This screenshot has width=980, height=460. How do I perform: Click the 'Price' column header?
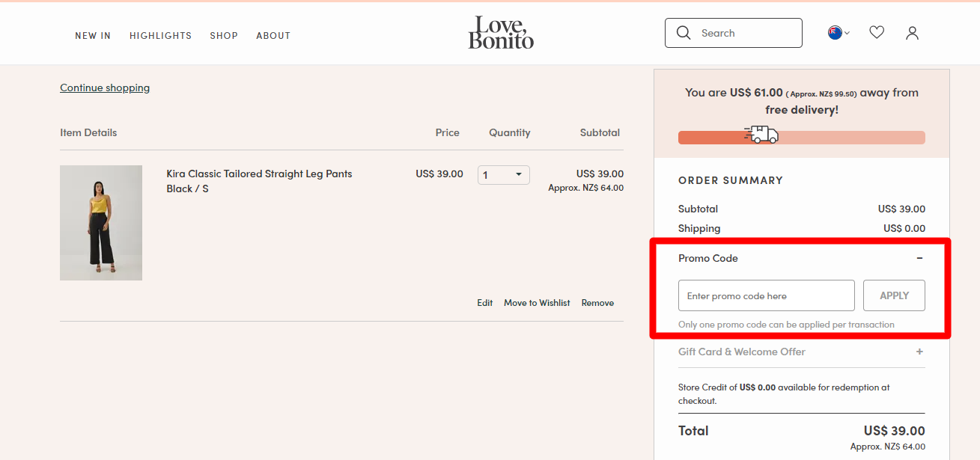click(x=448, y=132)
